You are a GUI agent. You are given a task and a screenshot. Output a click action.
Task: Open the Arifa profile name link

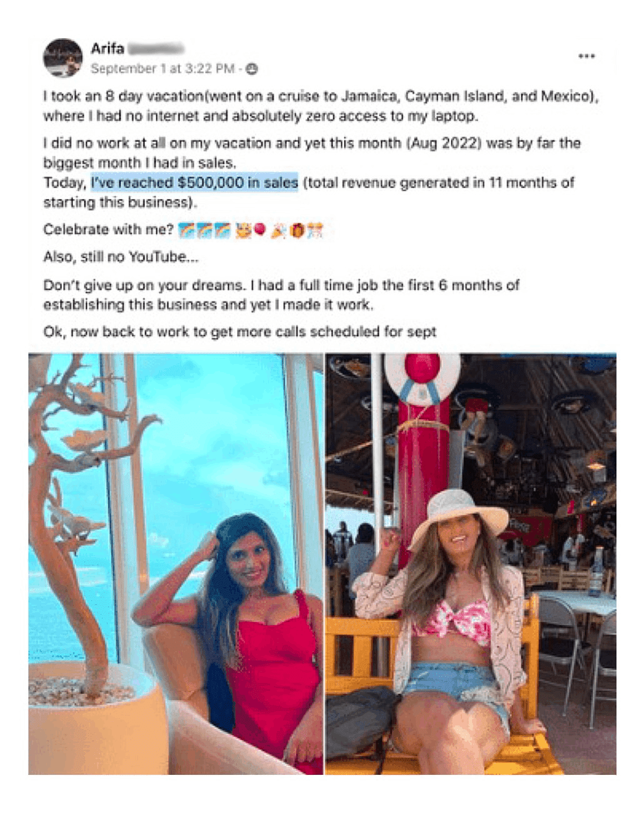tap(108, 49)
